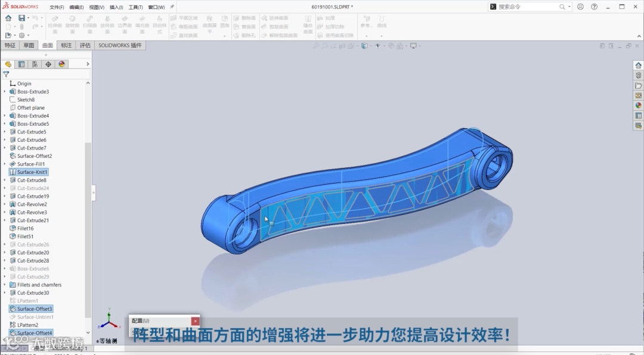Collapse the ribbon with the chevron arrow
This screenshot has height=355, width=644.
(639, 36)
